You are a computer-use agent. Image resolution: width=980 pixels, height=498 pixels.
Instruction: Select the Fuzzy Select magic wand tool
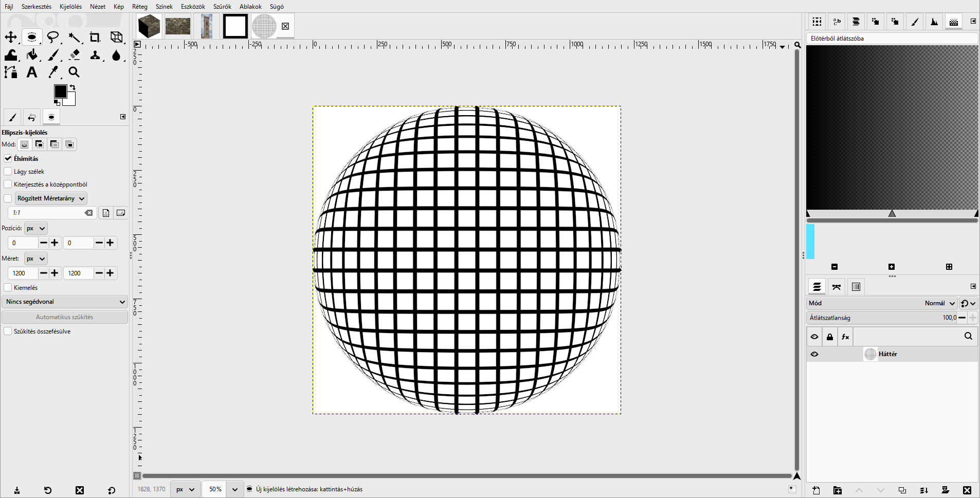tap(74, 37)
